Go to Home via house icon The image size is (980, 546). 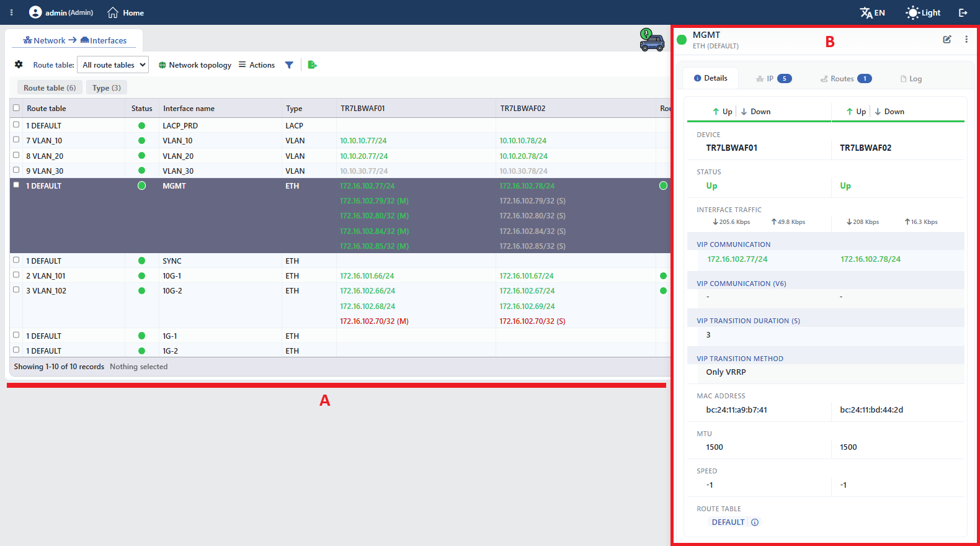[113, 12]
